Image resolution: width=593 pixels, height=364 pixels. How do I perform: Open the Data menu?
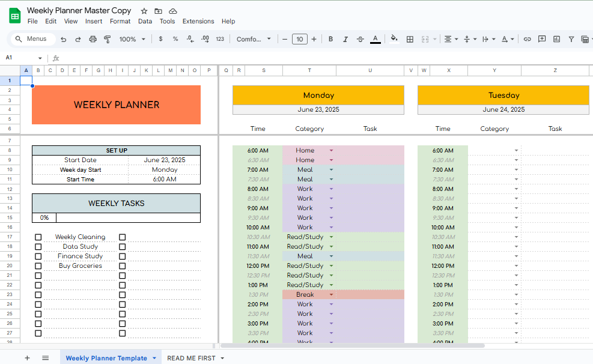[145, 21]
